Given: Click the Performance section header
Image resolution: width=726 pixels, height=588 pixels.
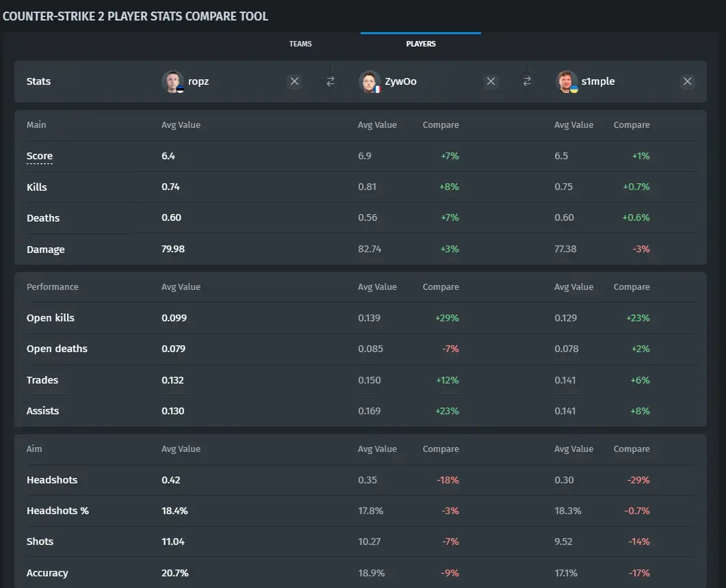Looking at the screenshot, I should click(52, 287).
